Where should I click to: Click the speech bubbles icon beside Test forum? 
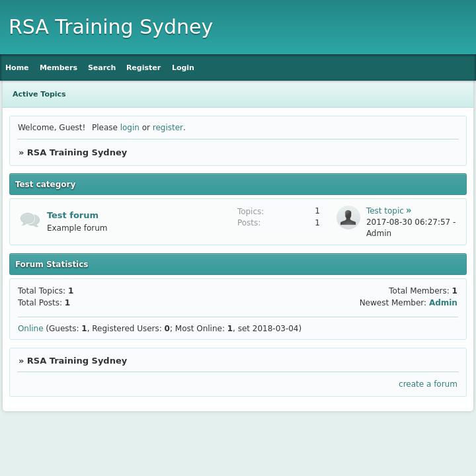[x=30, y=219]
